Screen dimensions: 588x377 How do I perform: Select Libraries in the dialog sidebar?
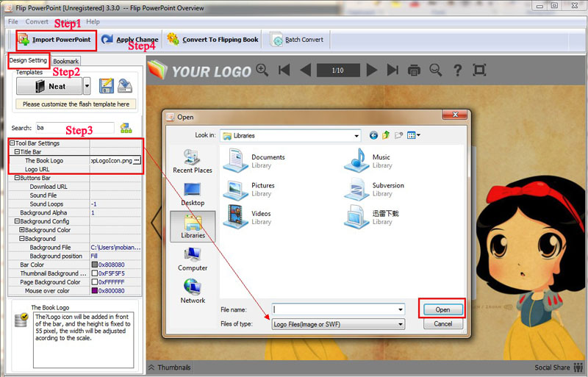[193, 226]
